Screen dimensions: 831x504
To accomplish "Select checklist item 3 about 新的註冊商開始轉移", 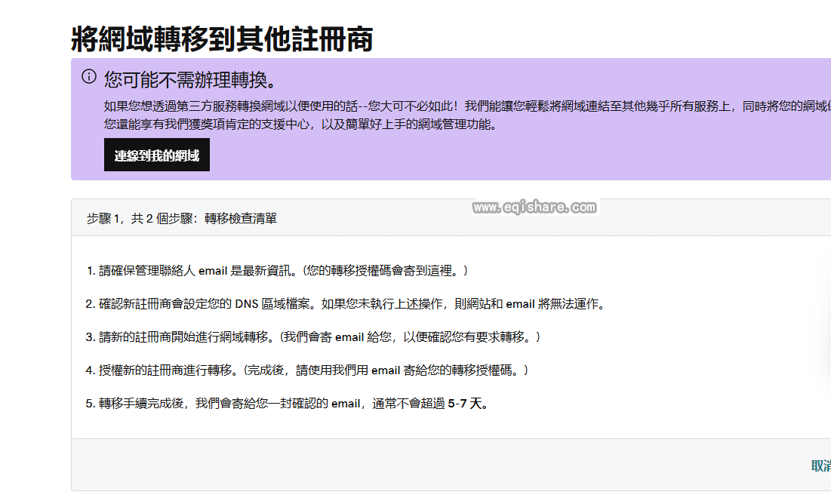I will click(x=181, y=337).
